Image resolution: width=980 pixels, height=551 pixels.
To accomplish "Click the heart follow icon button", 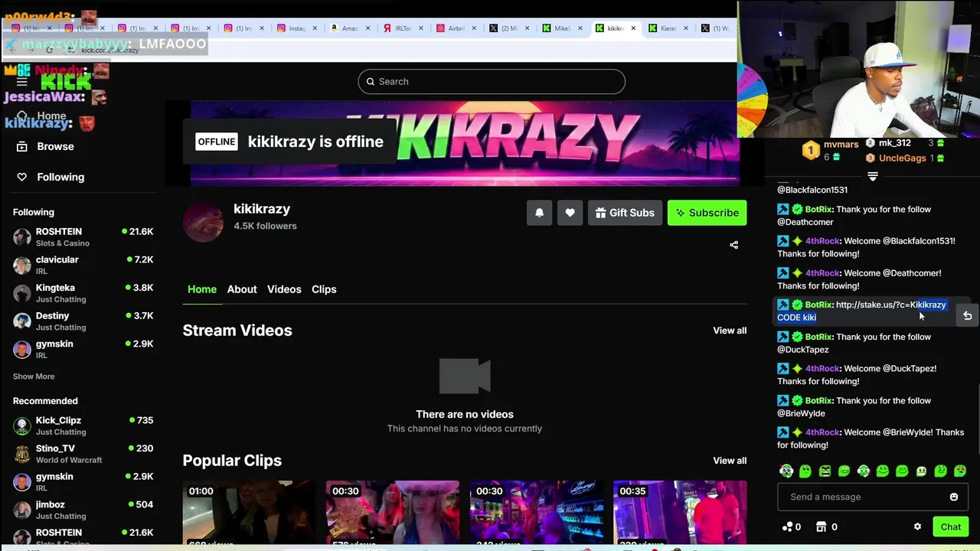I will click(x=570, y=213).
